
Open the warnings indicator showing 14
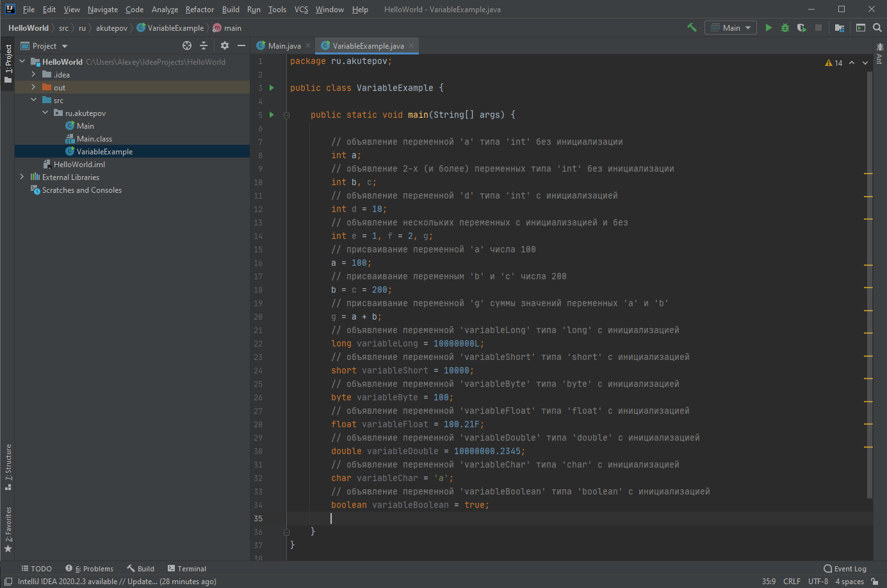point(834,63)
